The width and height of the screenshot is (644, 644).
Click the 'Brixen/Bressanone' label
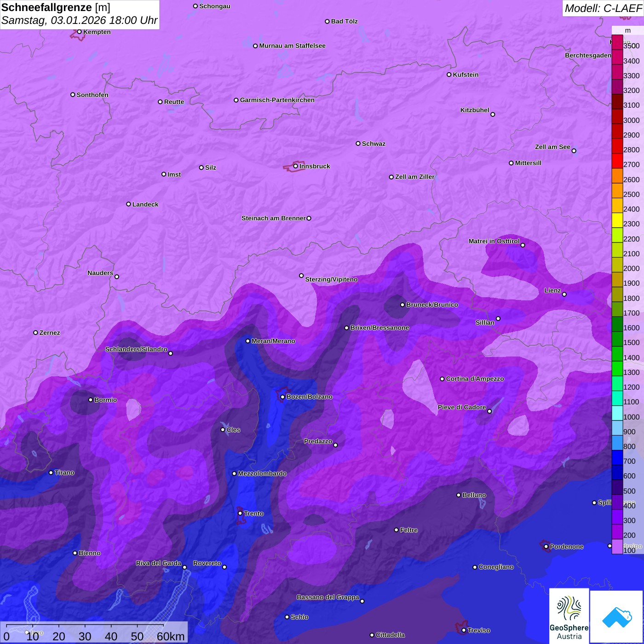click(x=380, y=328)
